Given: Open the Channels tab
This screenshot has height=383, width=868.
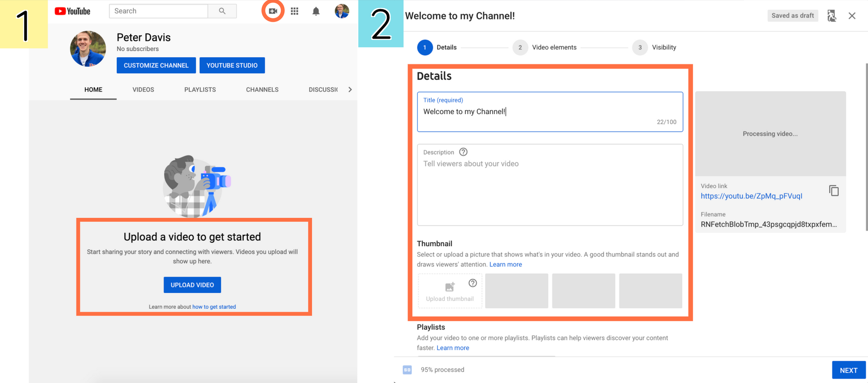Looking at the screenshot, I should click(x=262, y=89).
